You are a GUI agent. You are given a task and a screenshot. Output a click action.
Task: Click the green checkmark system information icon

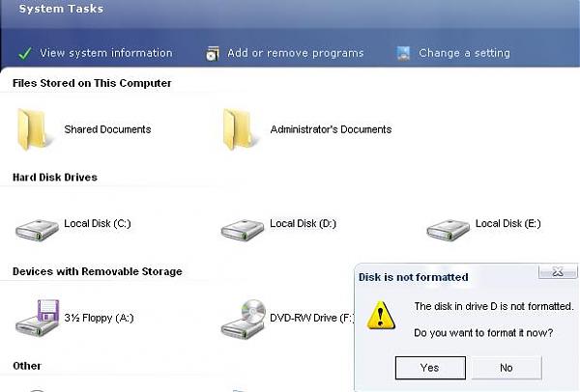pyautogui.click(x=25, y=53)
